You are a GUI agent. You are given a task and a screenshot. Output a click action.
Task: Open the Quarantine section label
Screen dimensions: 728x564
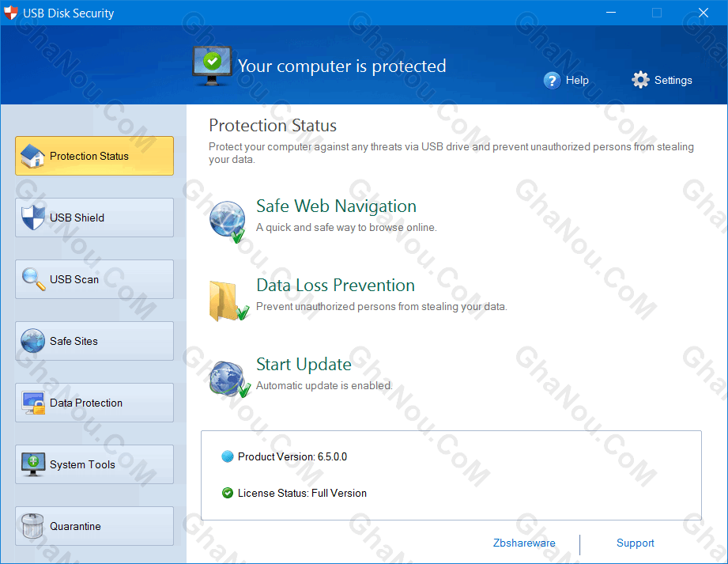(75, 526)
